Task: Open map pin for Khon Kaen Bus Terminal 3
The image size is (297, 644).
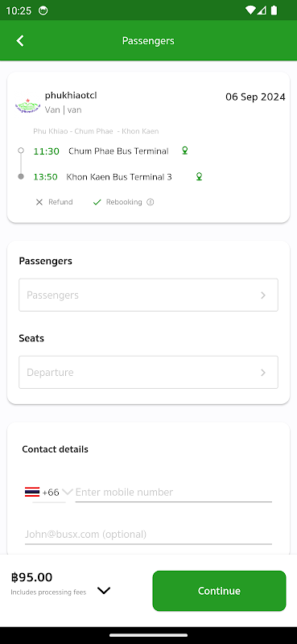Action: pos(200,176)
